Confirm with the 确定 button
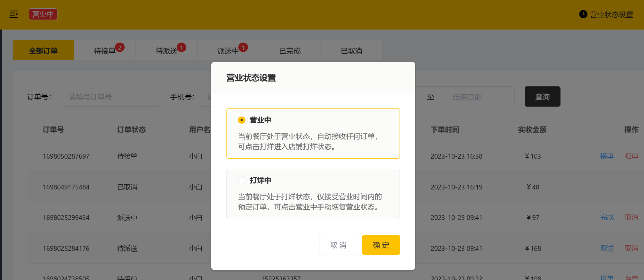This screenshot has width=644, height=280. (381, 245)
